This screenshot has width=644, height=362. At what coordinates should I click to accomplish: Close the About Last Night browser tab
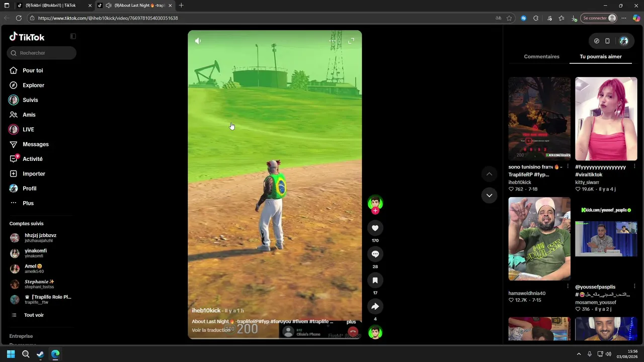(x=170, y=6)
